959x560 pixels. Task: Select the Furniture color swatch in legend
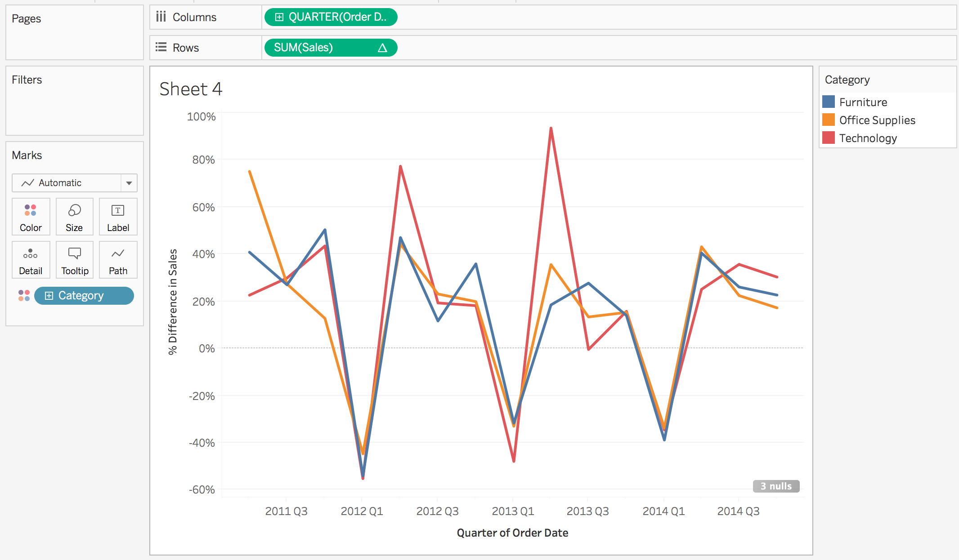click(x=829, y=102)
